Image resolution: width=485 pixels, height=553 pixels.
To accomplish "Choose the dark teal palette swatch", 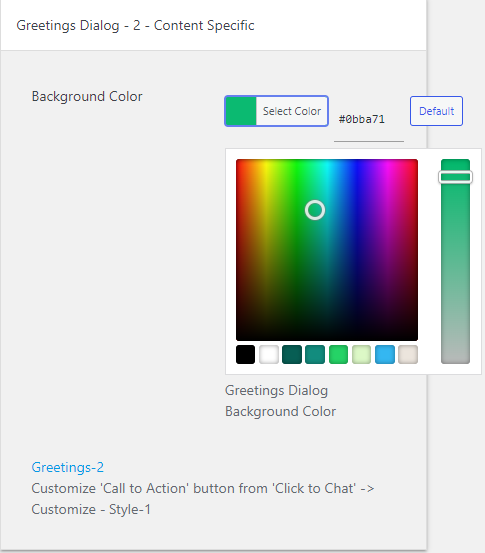I will [x=292, y=354].
